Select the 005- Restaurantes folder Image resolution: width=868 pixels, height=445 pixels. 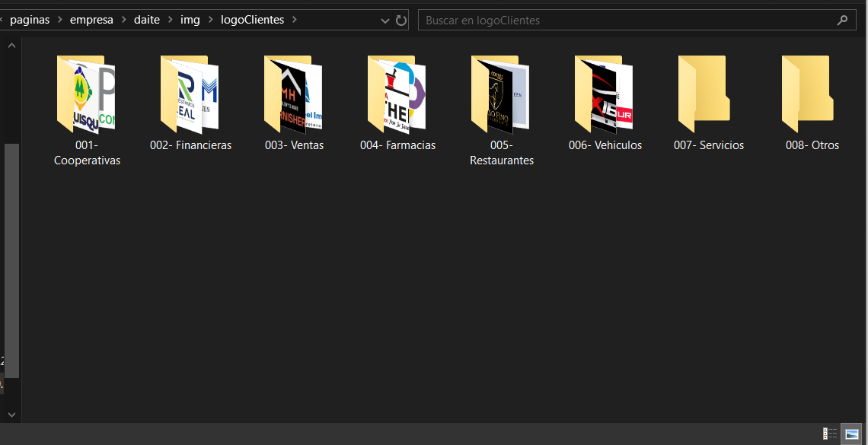coord(502,110)
